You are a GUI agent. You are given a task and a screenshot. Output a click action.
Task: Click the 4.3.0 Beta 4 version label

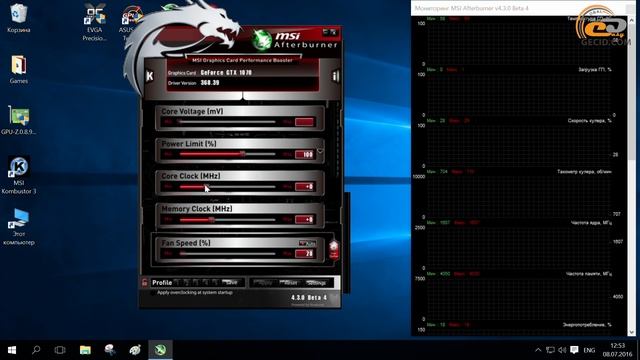[x=309, y=298]
